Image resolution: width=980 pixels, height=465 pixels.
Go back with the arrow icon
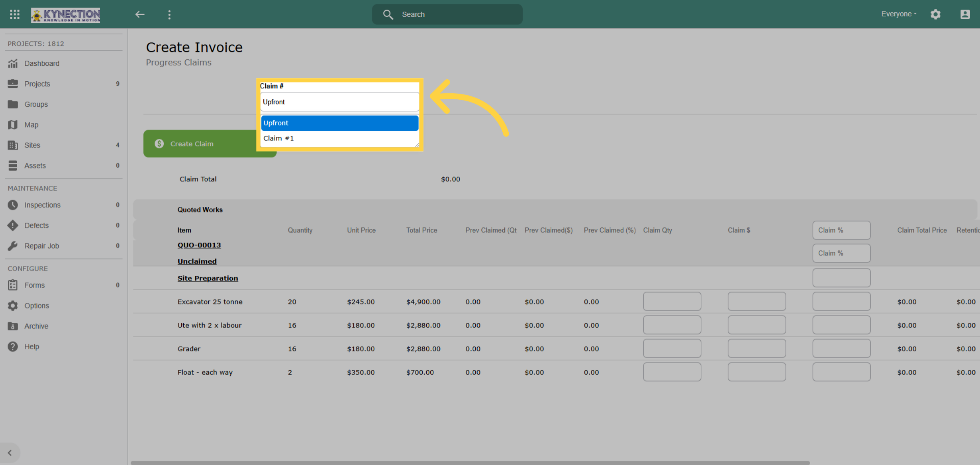pyautogui.click(x=140, y=14)
